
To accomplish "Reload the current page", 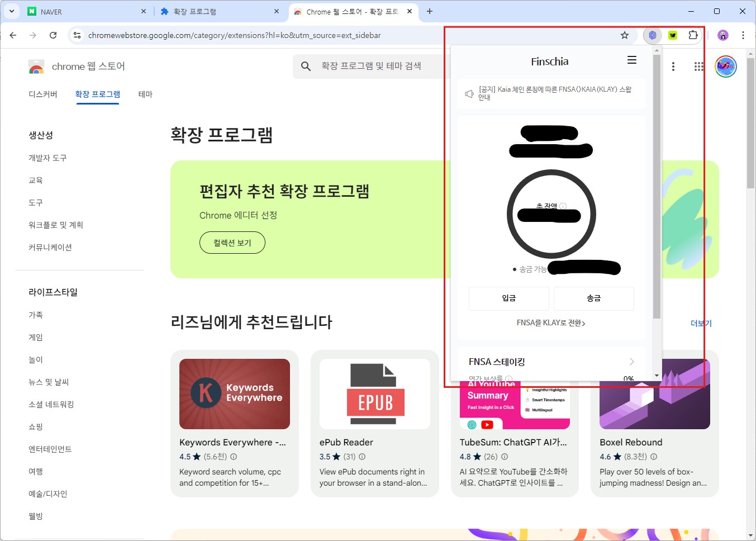I will 53,35.
